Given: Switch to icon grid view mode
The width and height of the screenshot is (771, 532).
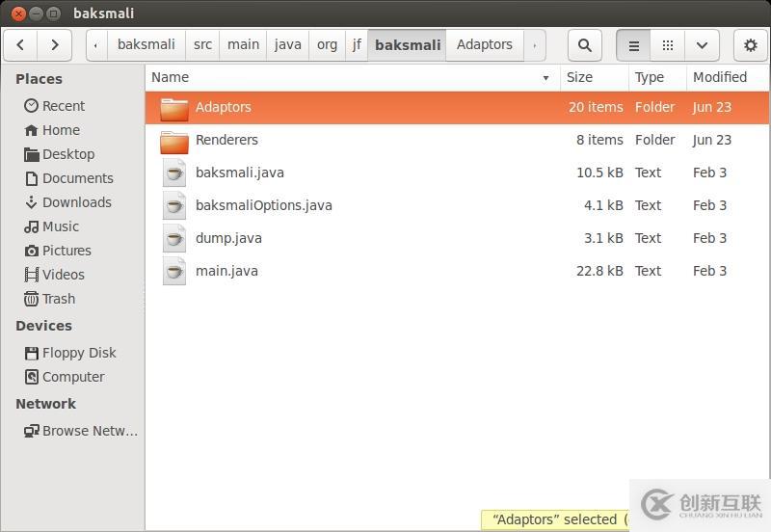Looking at the screenshot, I should (667, 45).
